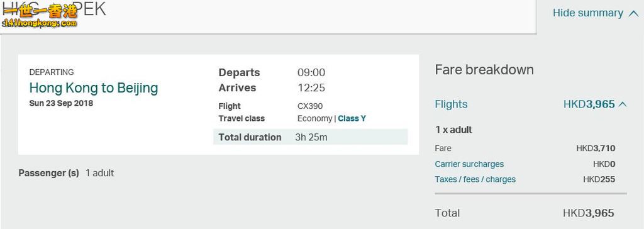This screenshot has height=229, width=644.
Task: Open Taxes / fees / charges details
Action: pos(475,179)
